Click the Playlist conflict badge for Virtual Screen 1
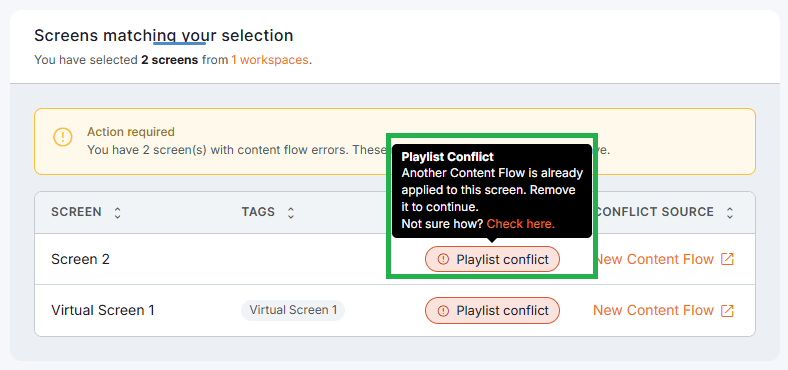 tap(492, 311)
